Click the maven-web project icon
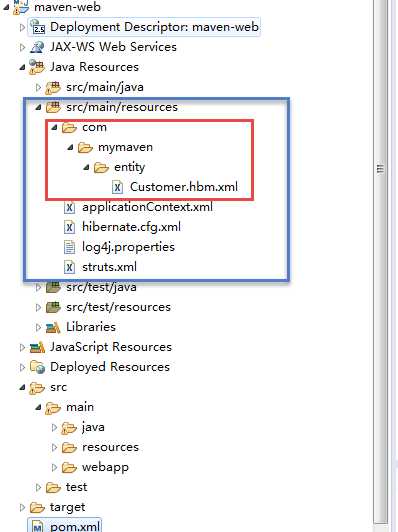The height and width of the screenshot is (532, 398). coord(21,7)
